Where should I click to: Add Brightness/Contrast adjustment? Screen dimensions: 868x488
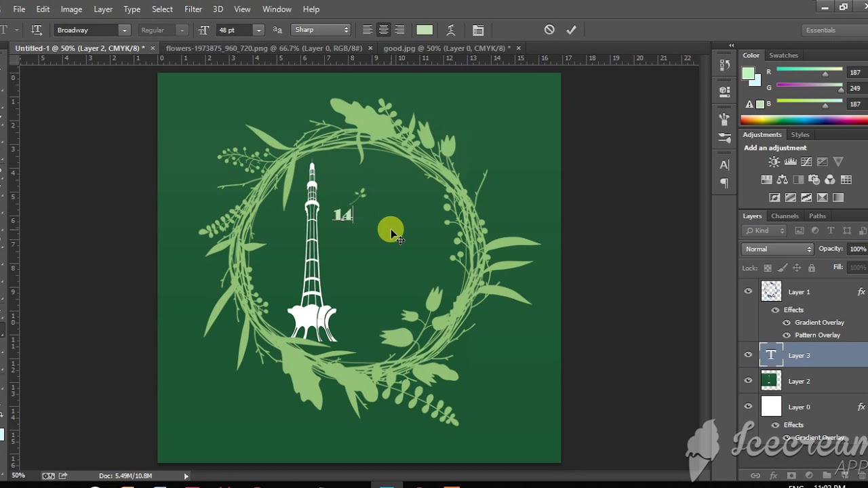tap(774, 162)
